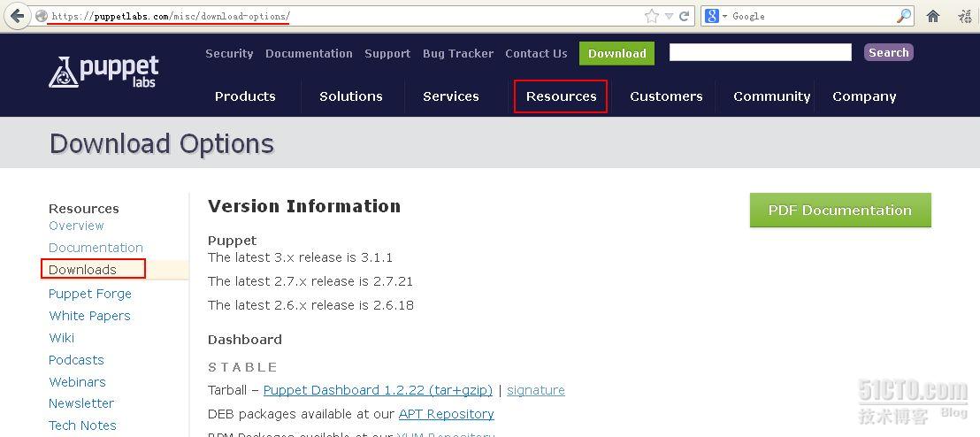Open Wiki sidebar link
The width and height of the screenshot is (980, 437).
coord(61,338)
